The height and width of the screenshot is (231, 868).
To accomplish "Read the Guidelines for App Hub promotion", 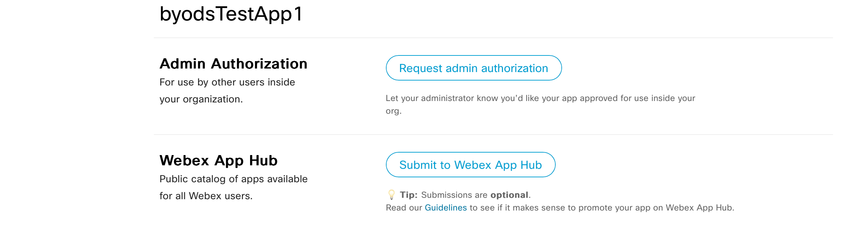I will point(445,208).
